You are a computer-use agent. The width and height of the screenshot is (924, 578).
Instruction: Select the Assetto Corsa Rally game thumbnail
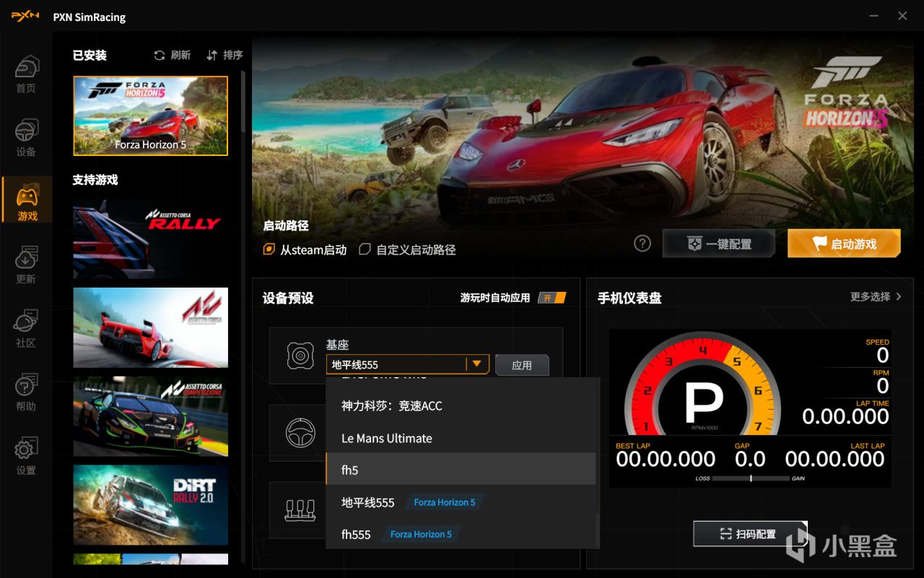150,239
